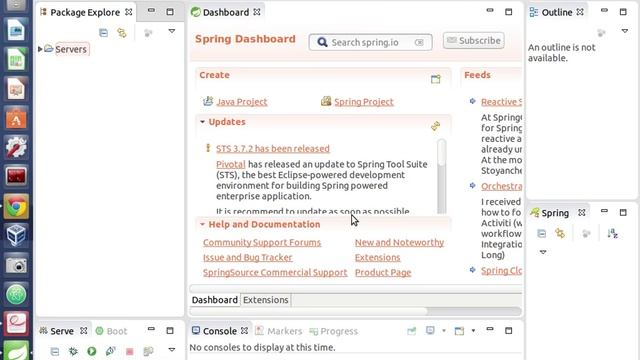Refresh the Updates section
Viewport: 640px width, 360px height.
click(436, 126)
